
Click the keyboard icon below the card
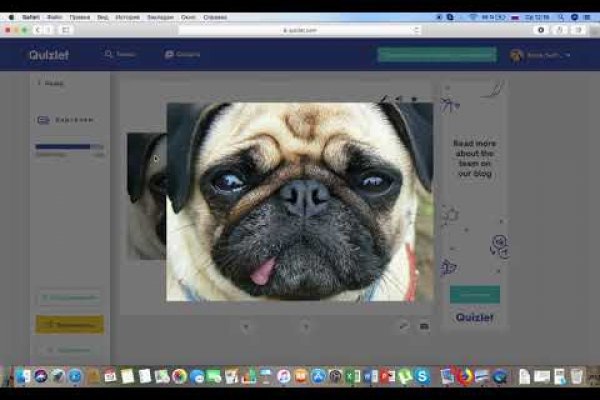(423, 326)
